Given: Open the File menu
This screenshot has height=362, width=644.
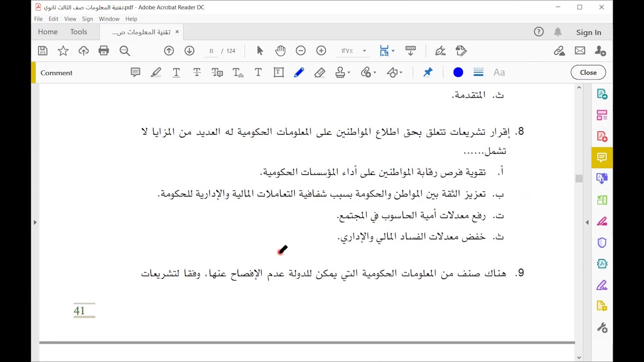Looking at the screenshot, I should pyautogui.click(x=38, y=19).
